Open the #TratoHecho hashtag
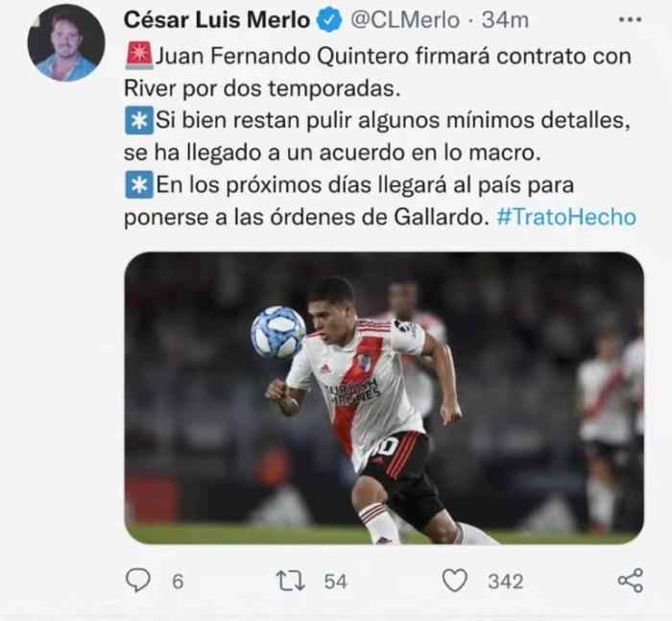Viewport: 672px width, 621px height. click(x=566, y=217)
